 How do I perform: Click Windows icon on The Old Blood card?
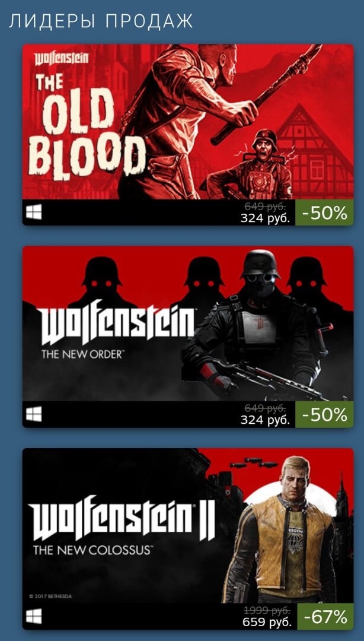34,212
